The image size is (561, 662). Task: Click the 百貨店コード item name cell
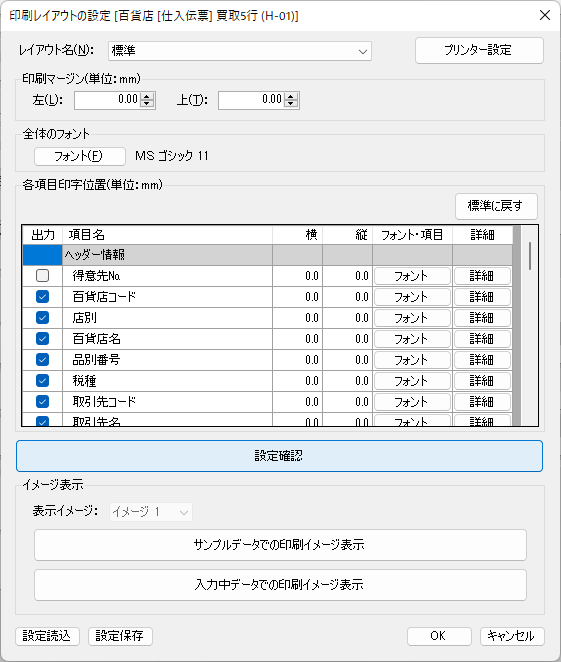pos(168,297)
